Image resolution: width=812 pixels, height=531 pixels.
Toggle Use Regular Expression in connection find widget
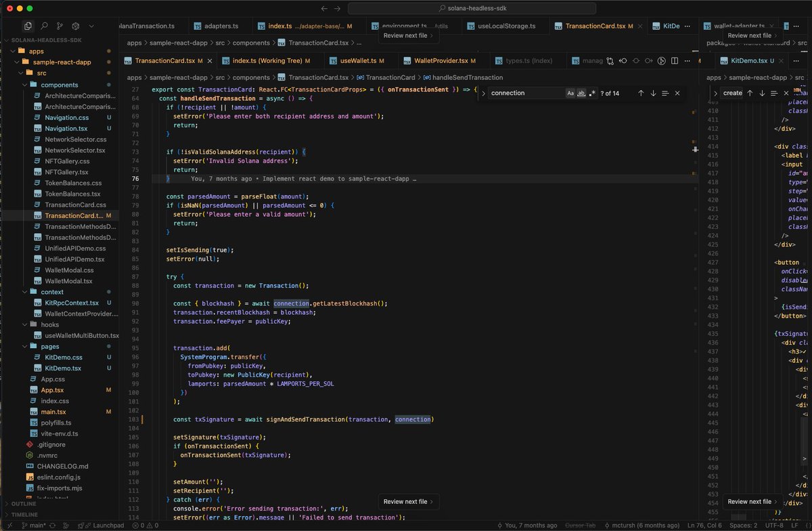(592, 93)
